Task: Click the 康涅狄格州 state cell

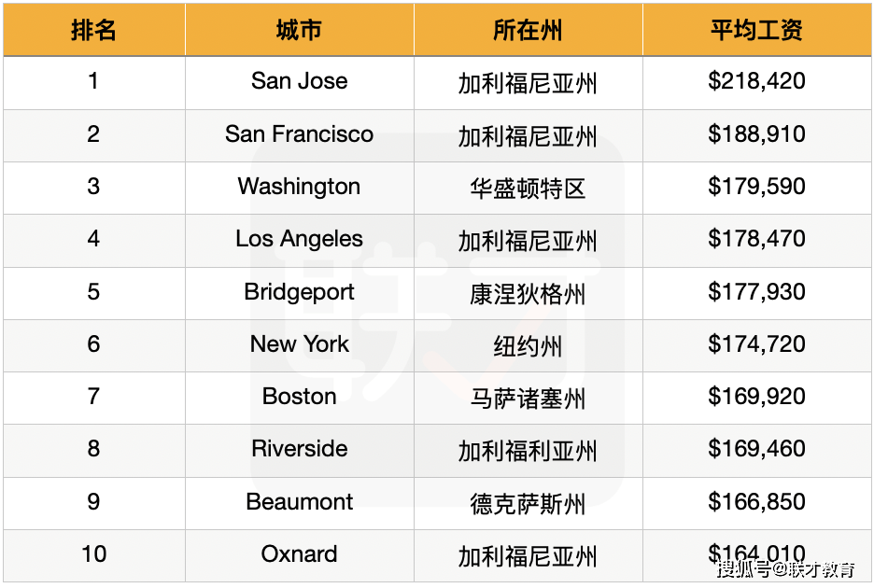Action: tap(528, 293)
